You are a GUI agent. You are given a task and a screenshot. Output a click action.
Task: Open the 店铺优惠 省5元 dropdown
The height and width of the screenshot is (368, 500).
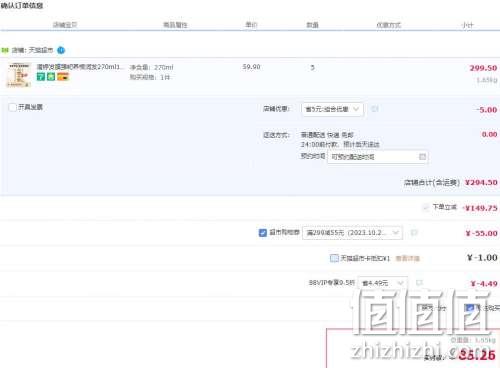click(332, 109)
